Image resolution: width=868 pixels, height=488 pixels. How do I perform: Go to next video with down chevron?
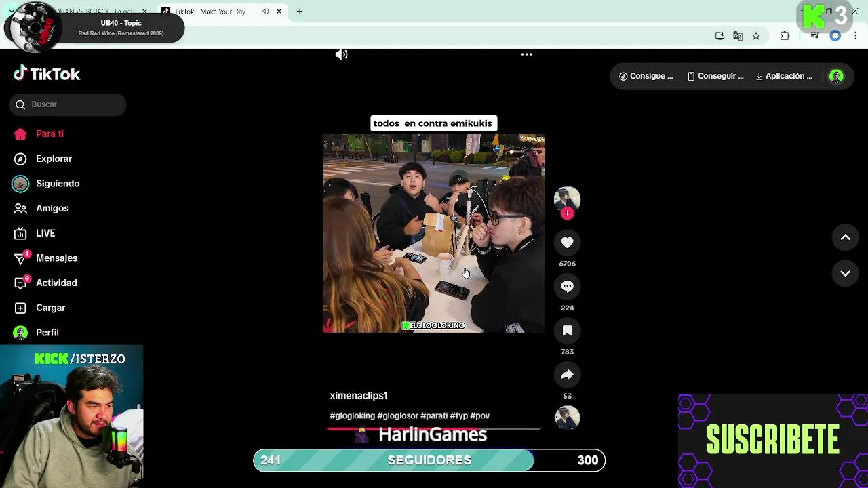[x=846, y=273]
